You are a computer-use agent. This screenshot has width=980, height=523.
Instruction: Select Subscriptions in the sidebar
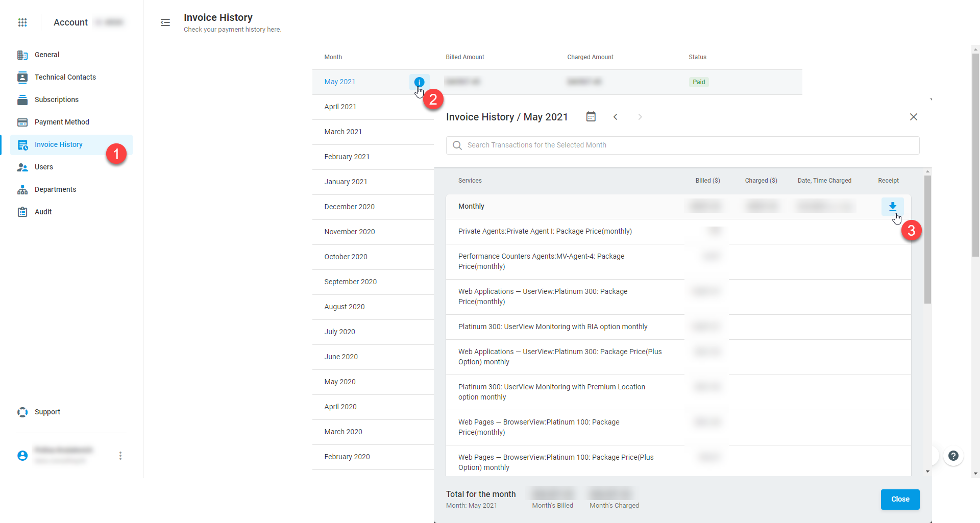pos(56,99)
